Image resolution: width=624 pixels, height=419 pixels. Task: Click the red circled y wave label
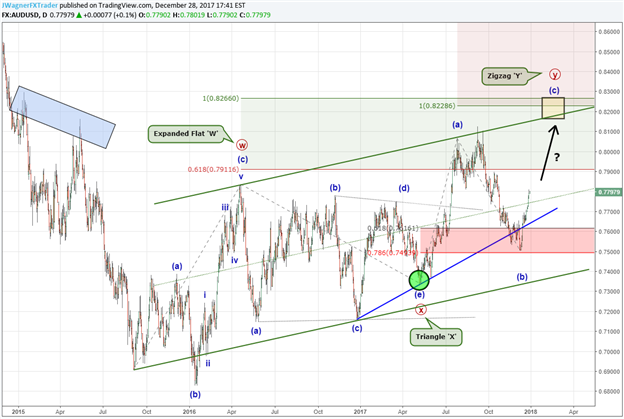[555, 74]
